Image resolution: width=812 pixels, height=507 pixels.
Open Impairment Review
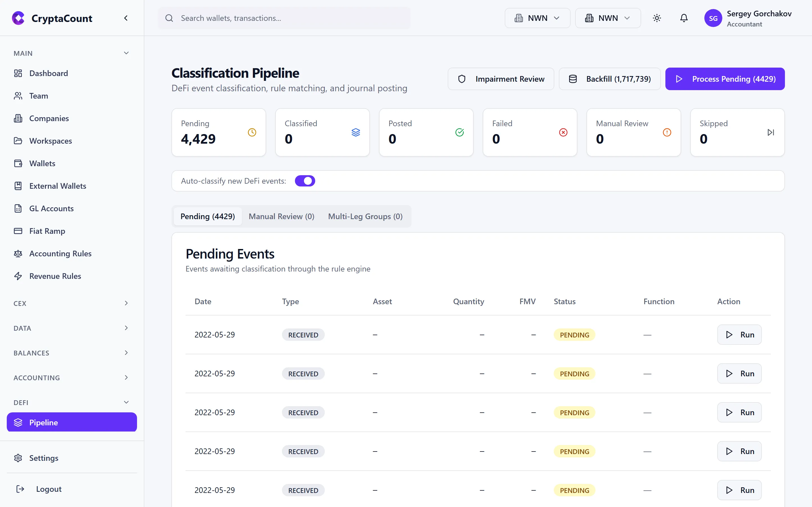pos(501,79)
